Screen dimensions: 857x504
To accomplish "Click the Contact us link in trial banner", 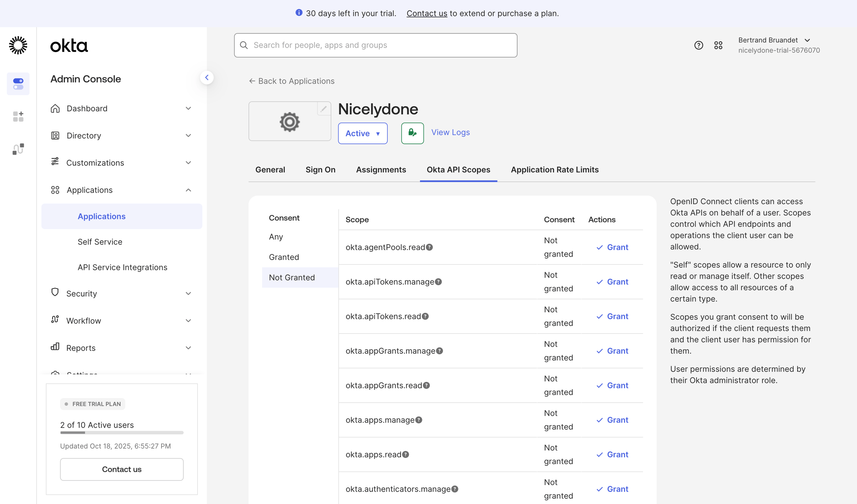I will pyautogui.click(x=427, y=13).
